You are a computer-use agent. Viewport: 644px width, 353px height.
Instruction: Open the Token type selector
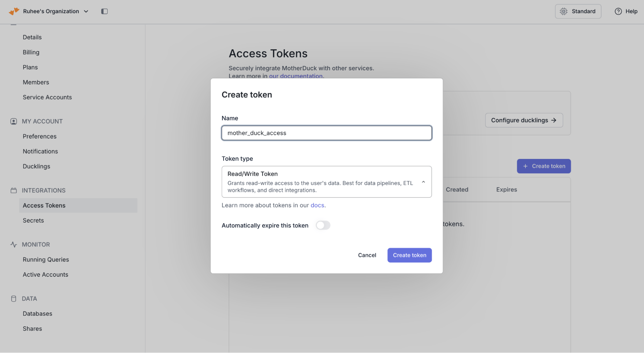point(326,182)
